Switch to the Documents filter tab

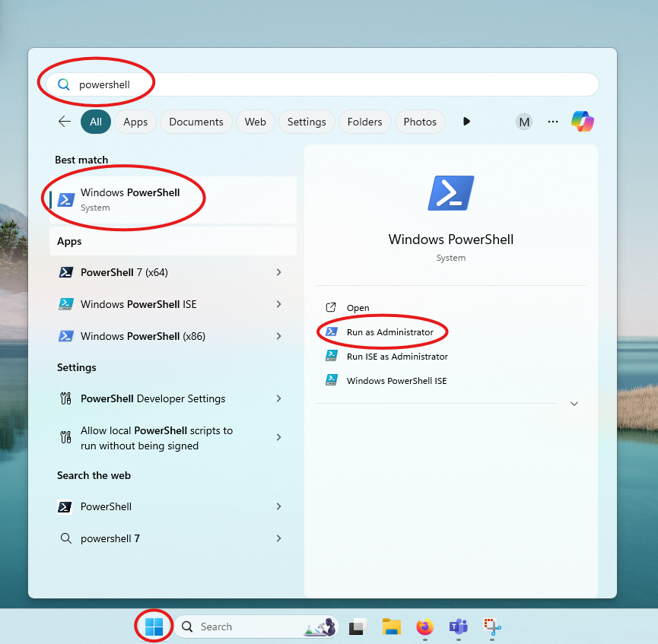coord(196,122)
